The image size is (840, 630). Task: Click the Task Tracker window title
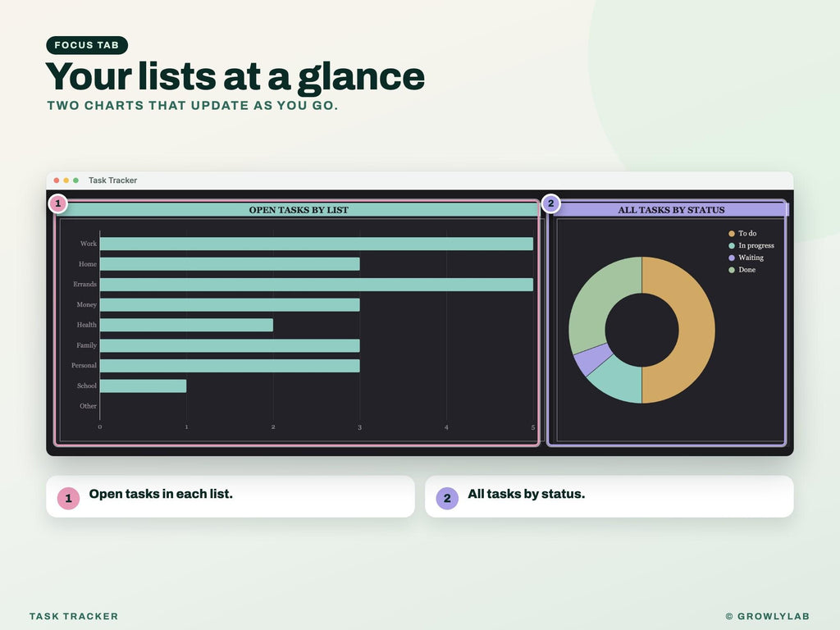pos(112,180)
